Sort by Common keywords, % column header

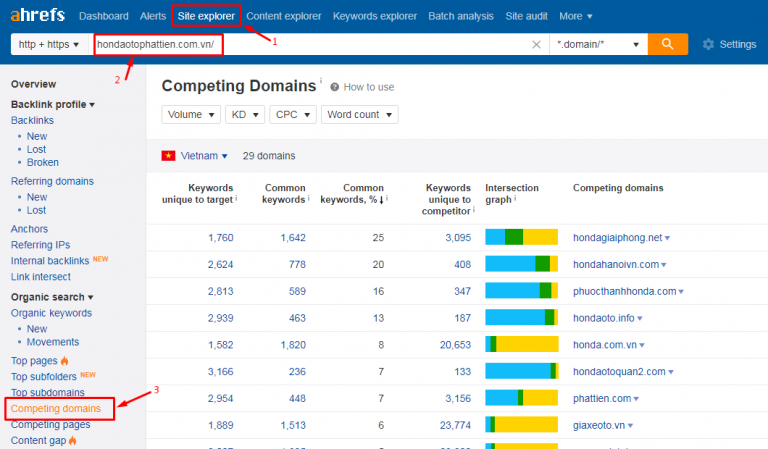[x=354, y=194]
